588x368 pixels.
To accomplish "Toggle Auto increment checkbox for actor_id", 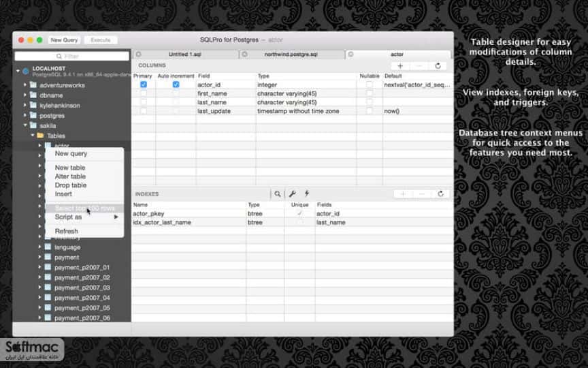I will point(176,85).
